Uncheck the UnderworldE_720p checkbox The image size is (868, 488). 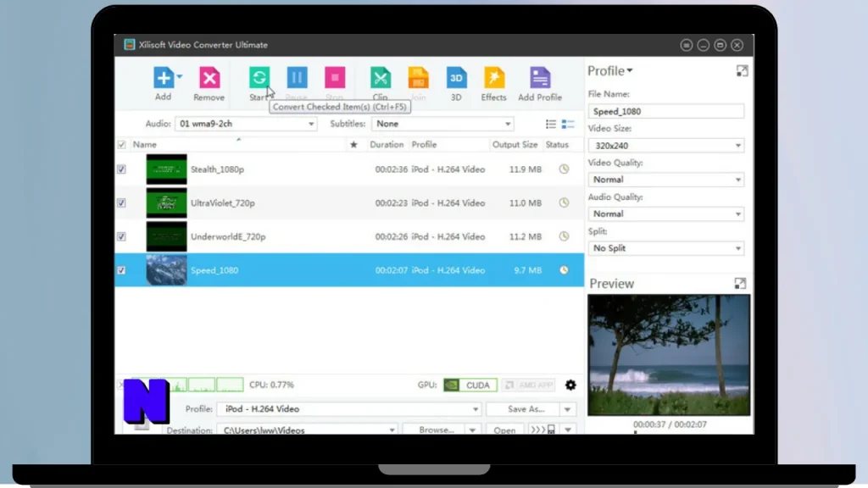121,237
